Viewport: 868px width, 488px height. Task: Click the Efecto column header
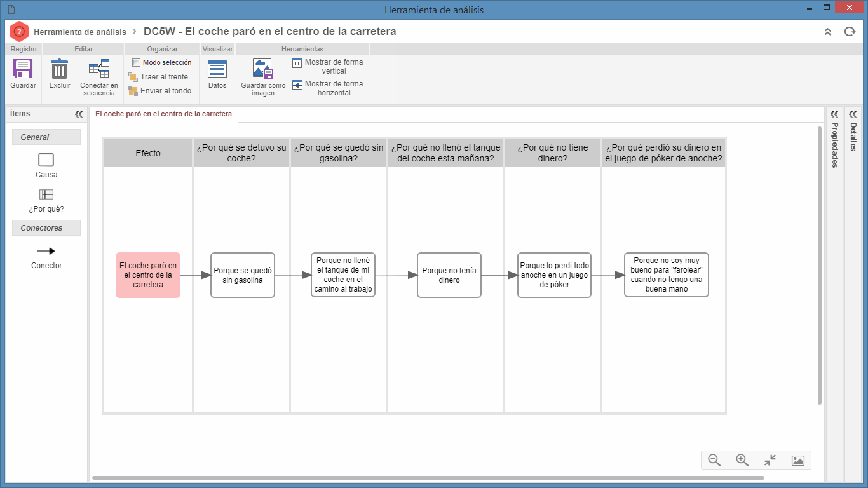tap(148, 153)
